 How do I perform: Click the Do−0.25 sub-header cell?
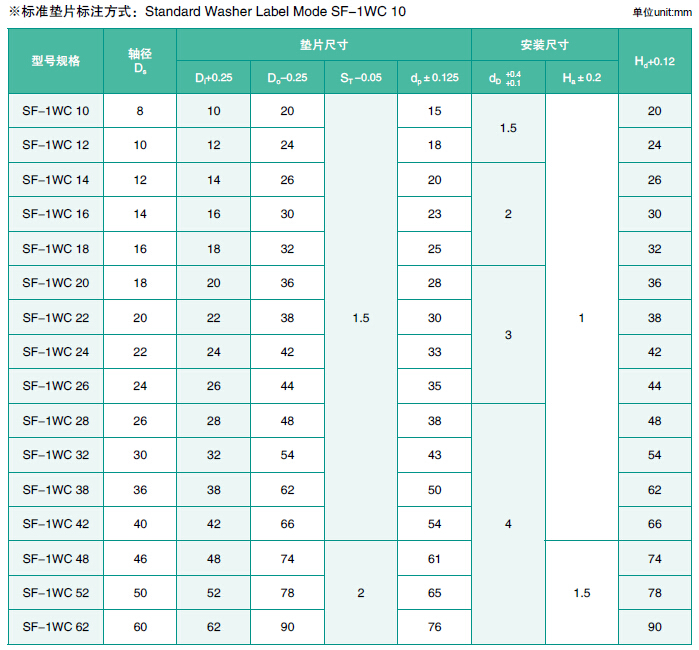tap(287, 78)
